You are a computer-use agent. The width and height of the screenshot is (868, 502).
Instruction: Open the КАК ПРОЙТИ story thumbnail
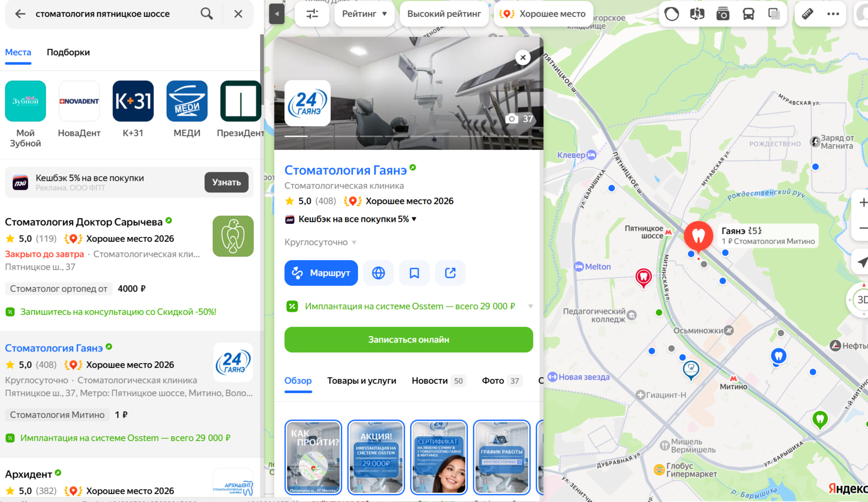pos(313,457)
